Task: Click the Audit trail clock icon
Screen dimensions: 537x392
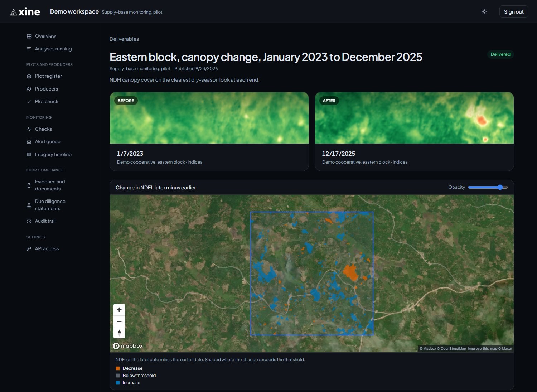Action: [x=29, y=221]
